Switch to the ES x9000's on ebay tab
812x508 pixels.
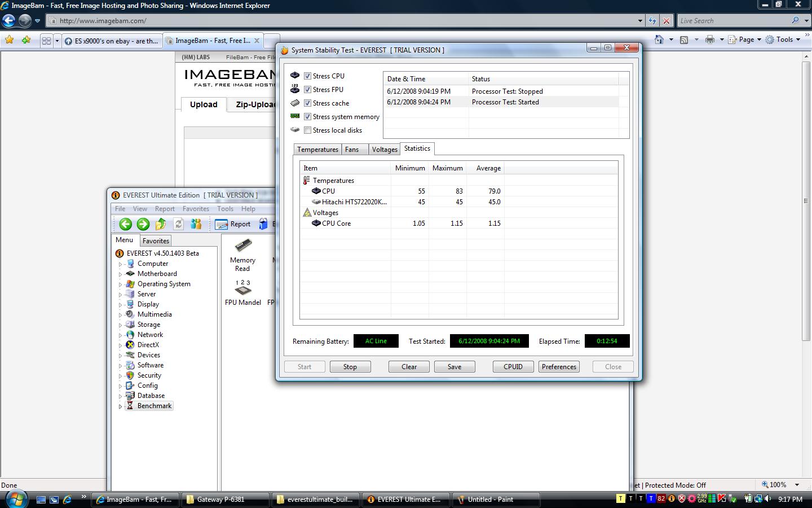pos(111,41)
